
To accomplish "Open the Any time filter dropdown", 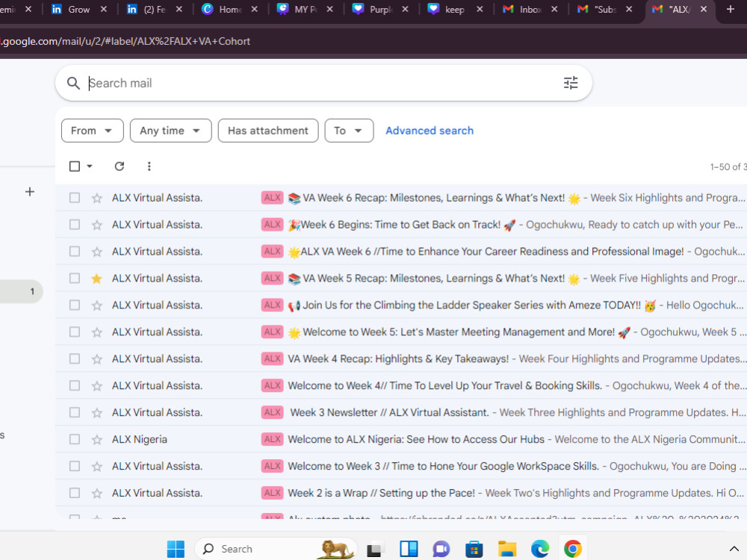I will pyautogui.click(x=170, y=131).
